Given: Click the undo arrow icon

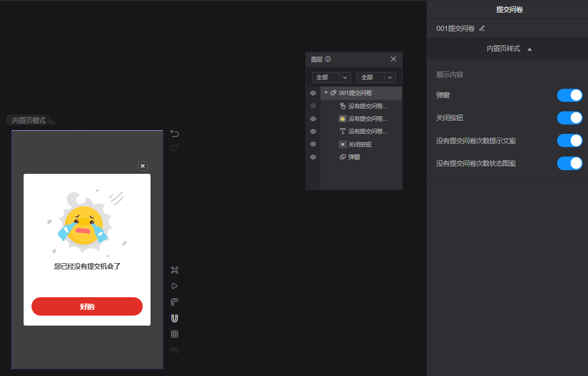Looking at the screenshot, I should pyautogui.click(x=174, y=133).
